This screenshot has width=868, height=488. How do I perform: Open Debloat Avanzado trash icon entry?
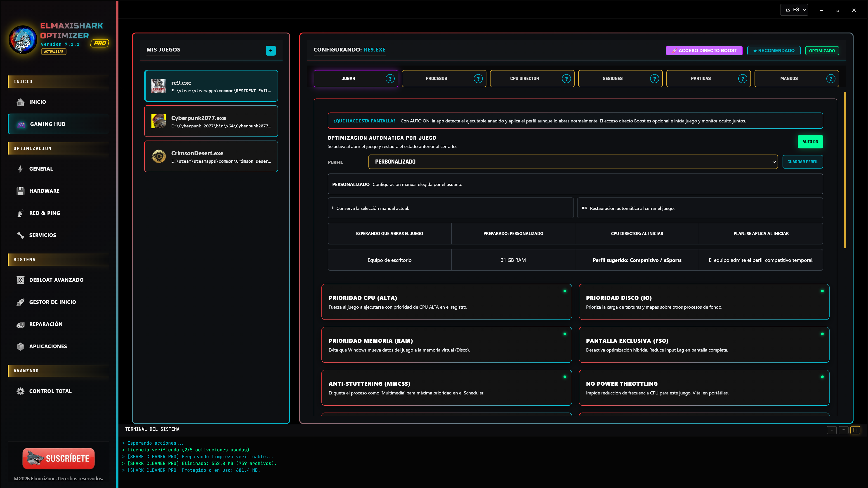click(21, 280)
